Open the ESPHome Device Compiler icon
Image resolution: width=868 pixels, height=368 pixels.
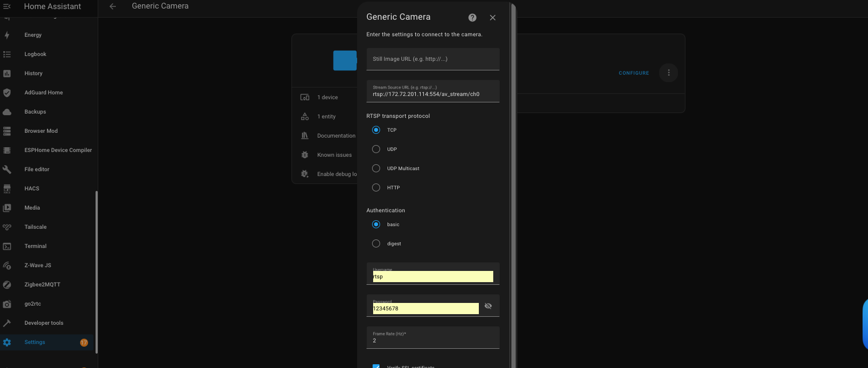(7, 150)
